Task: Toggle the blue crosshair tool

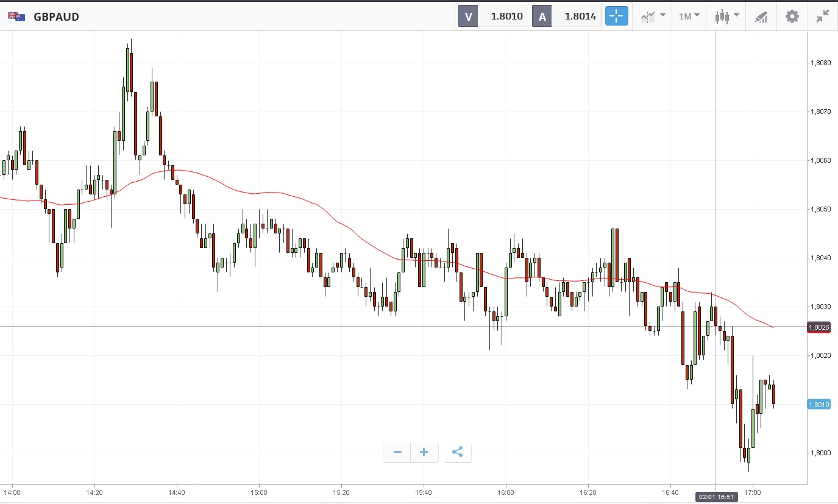Action: pos(616,16)
